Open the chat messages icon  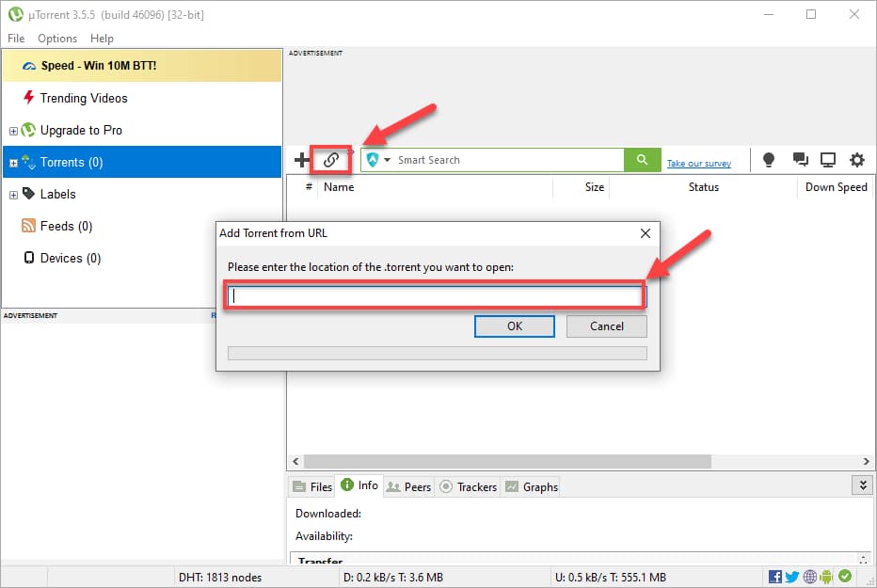[799, 160]
